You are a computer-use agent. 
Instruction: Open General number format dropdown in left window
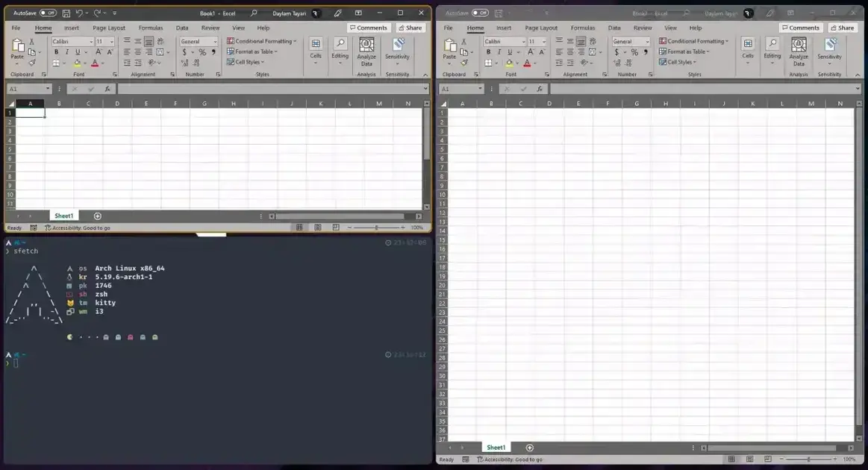216,42
